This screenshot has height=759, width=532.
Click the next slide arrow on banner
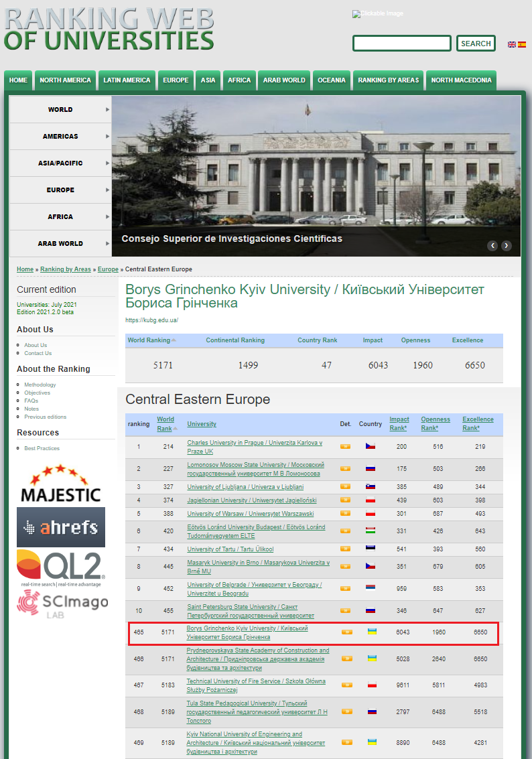pyautogui.click(x=507, y=246)
